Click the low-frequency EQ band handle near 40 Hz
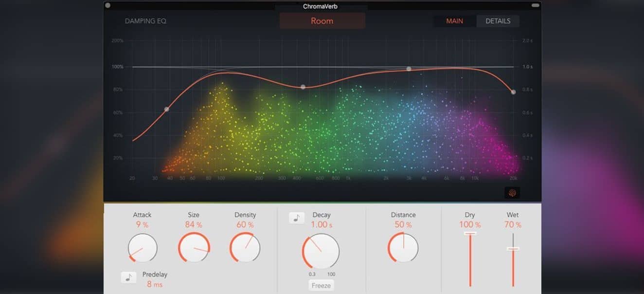 (167, 110)
